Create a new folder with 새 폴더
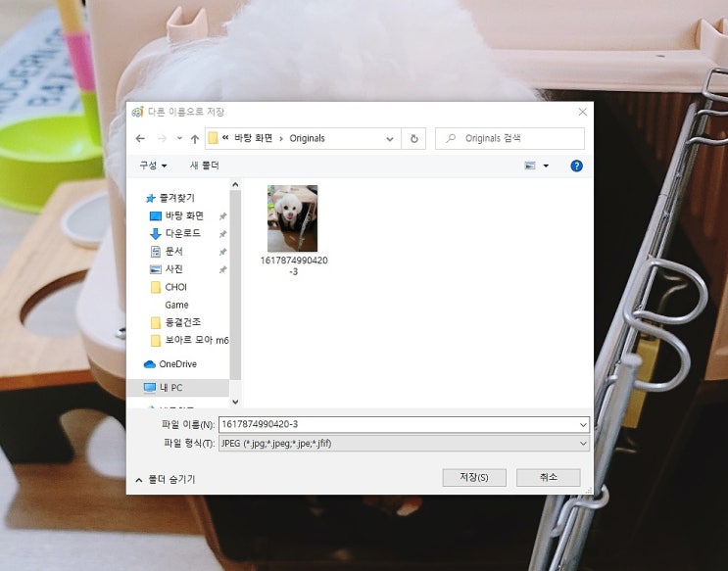This screenshot has height=571, width=728. coord(204,166)
